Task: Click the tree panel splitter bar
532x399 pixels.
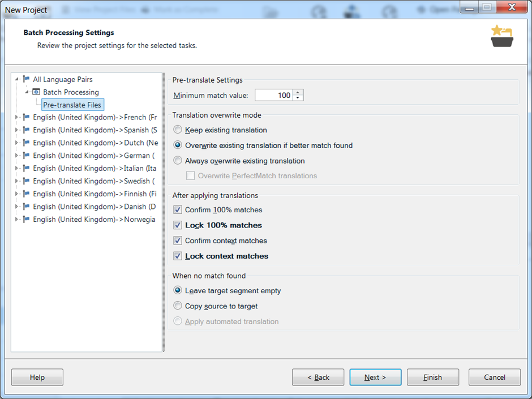Action: point(164,212)
